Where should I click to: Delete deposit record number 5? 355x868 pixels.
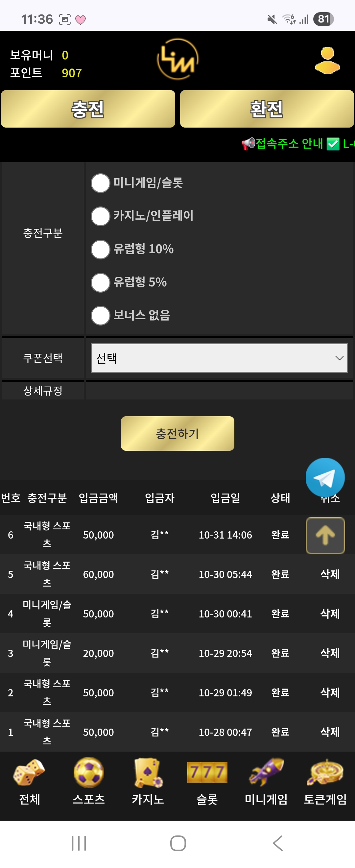[x=330, y=574]
